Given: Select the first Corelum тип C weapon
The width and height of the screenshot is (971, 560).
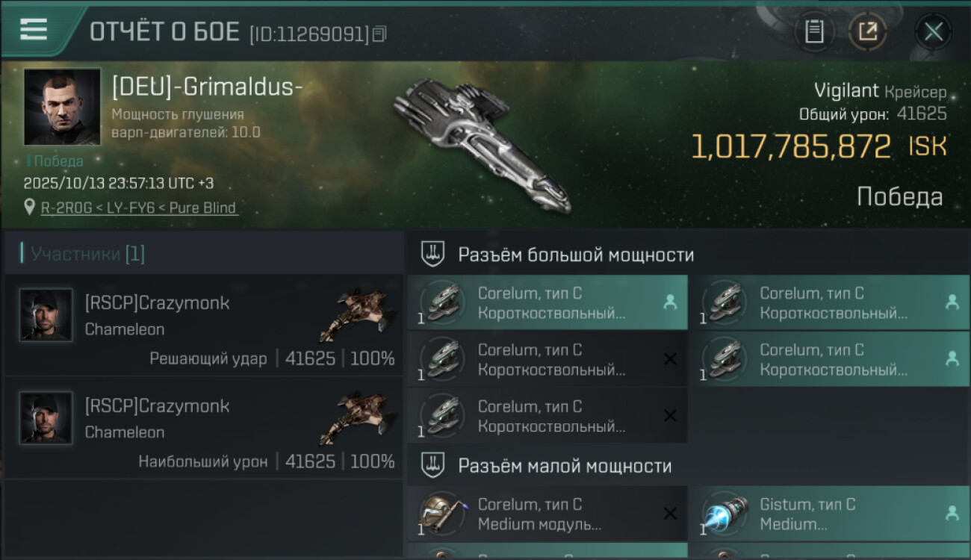Looking at the screenshot, I should 547,302.
